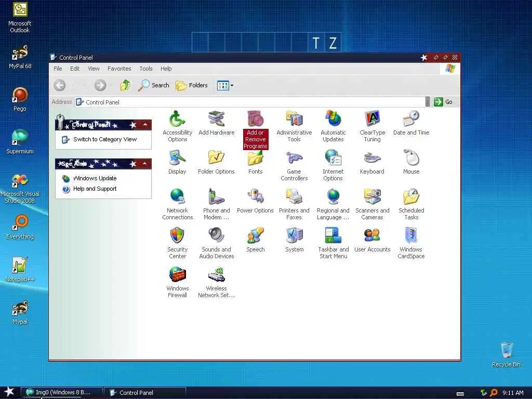Viewport: 532px width, 399px height.
Task: Open Game Controllers icon
Action: click(294, 165)
